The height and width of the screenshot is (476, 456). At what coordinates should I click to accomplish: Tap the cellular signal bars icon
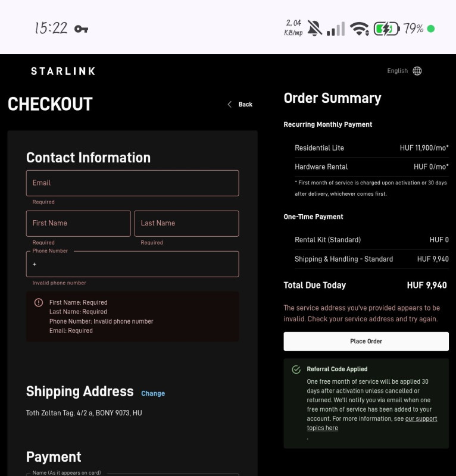click(336, 28)
